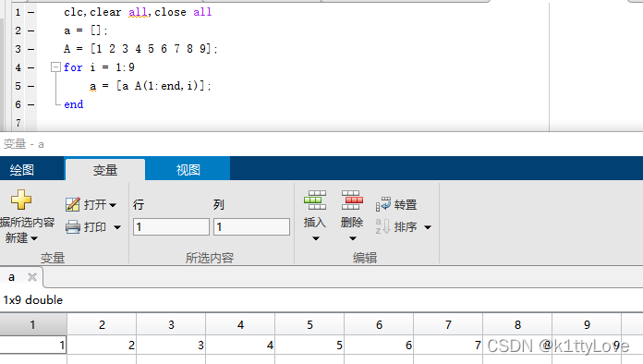
Task: Click the 打开 text button
Action: coord(95,204)
